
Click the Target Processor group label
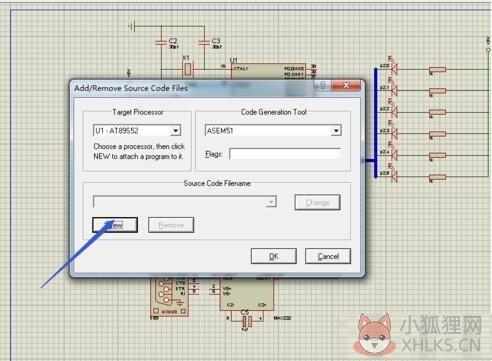coord(138,112)
